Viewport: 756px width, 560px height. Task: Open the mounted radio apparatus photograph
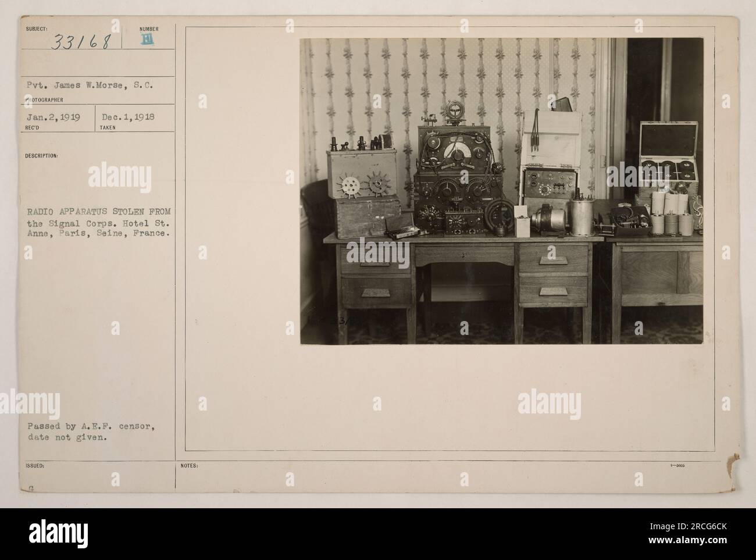pyautogui.click(x=501, y=191)
